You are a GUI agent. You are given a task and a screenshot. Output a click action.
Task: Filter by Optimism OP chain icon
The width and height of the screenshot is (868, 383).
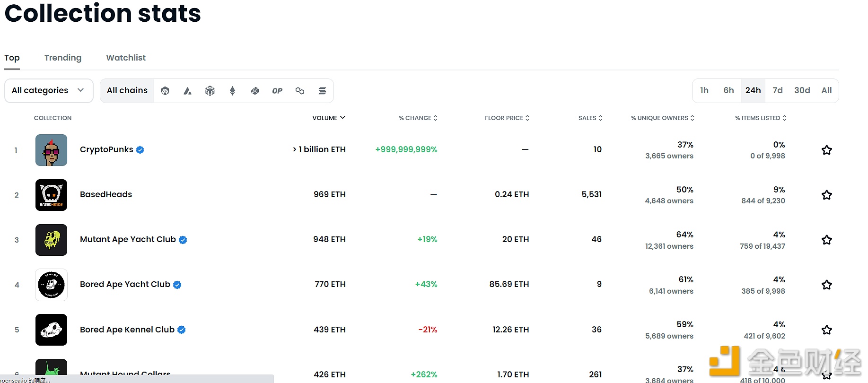[277, 91]
